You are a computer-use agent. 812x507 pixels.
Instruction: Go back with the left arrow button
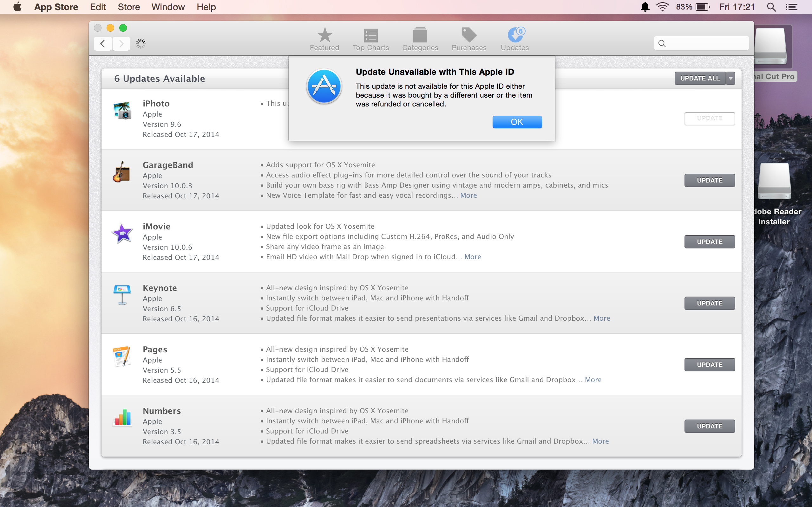[103, 44]
